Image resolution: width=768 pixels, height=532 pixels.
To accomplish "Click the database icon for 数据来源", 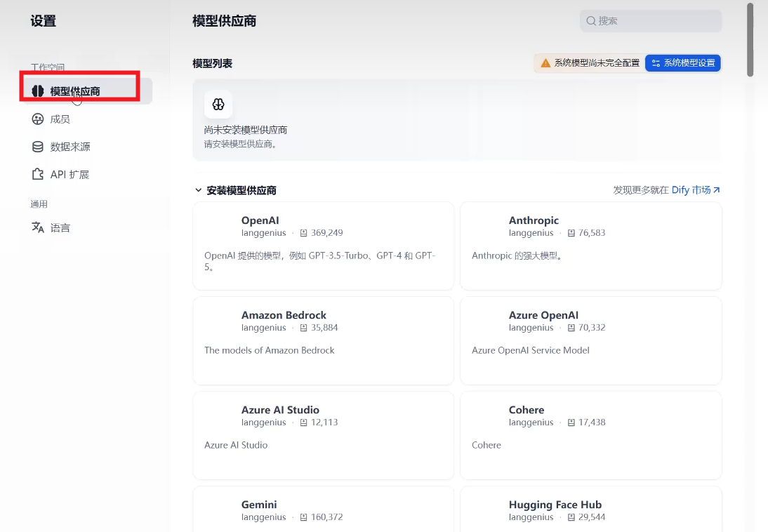I will (x=38, y=147).
